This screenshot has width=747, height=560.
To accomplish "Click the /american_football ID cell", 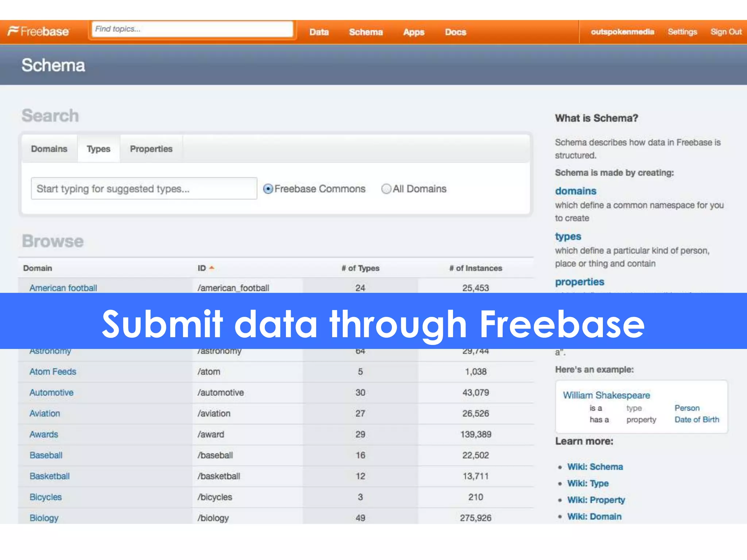I will tap(233, 288).
